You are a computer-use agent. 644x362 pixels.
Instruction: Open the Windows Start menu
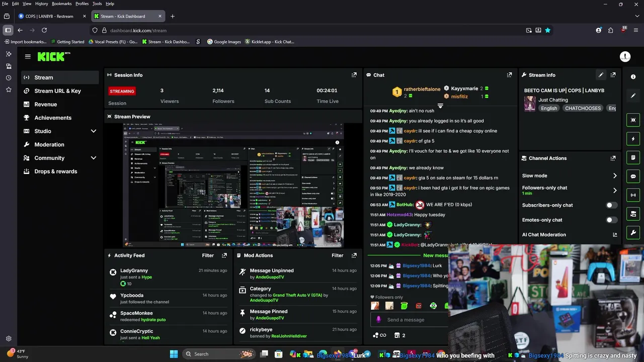click(174, 354)
